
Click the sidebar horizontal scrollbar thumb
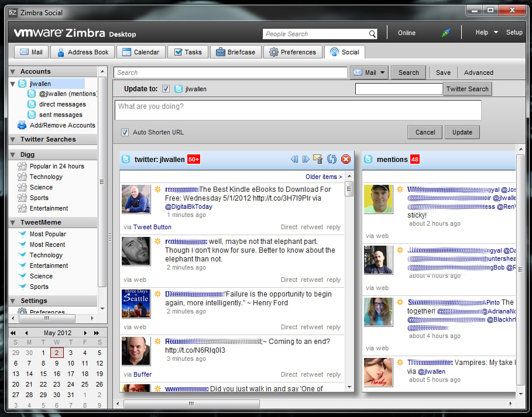pos(47,318)
